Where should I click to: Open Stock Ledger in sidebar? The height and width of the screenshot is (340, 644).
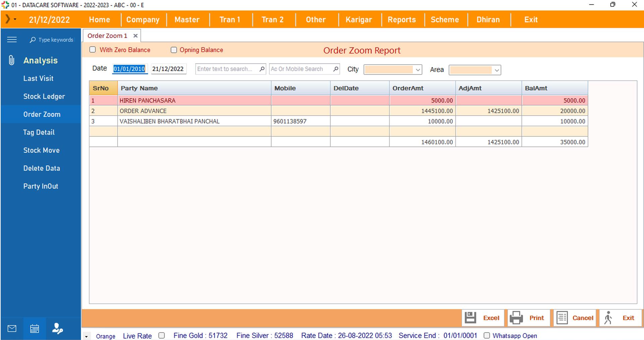click(44, 96)
